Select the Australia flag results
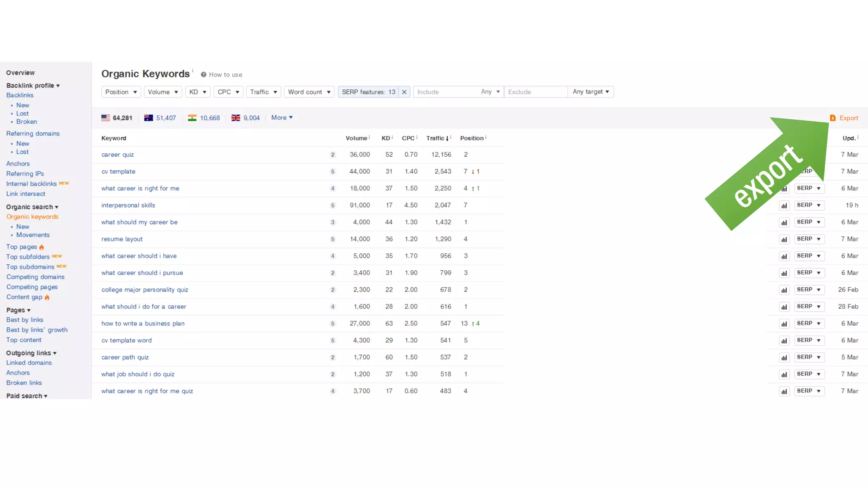 [148, 118]
